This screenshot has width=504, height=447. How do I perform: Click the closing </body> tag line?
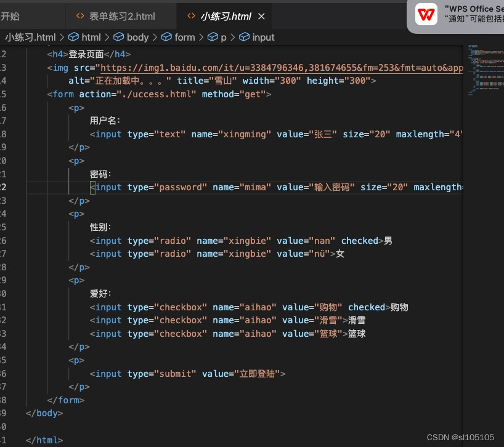(44, 413)
